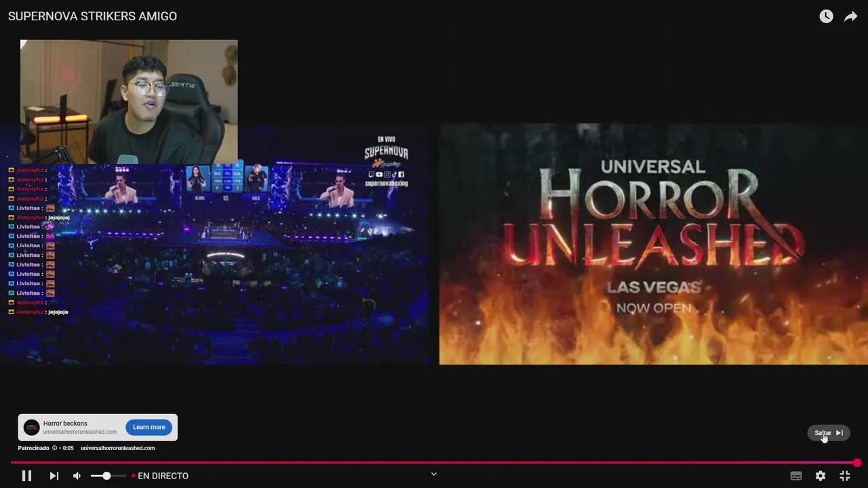
Task: Click the Learn more ad button
Action: coord(149,427)
